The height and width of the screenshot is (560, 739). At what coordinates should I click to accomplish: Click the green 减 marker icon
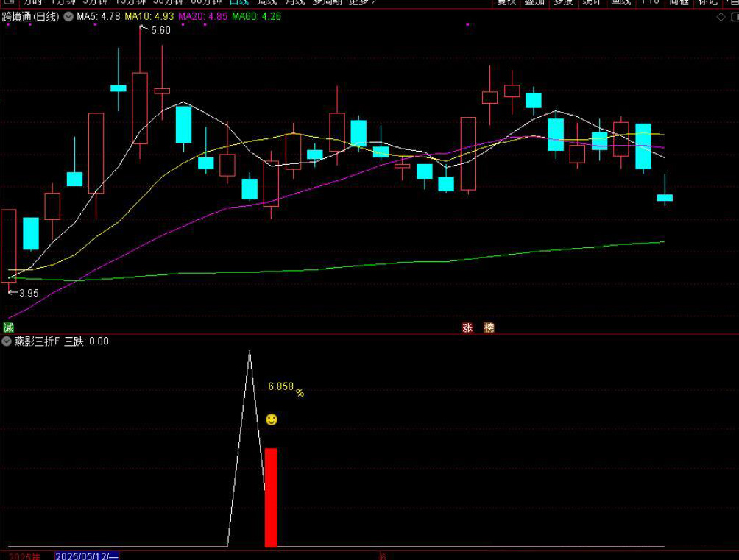[8, 327]
